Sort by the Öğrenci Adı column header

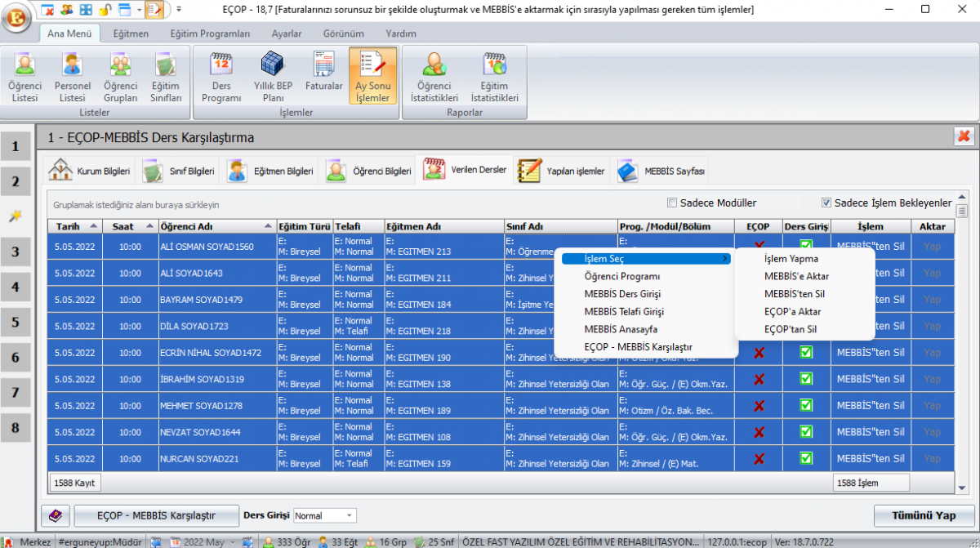tap(217, 226)
